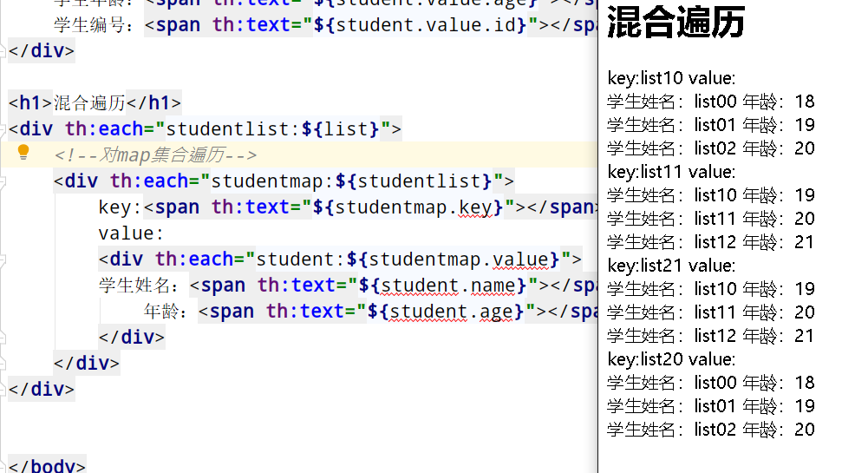This screenshot has height=473, width=868.
Task: Click the "年龄:" label in the code editor
Action: 166,312
